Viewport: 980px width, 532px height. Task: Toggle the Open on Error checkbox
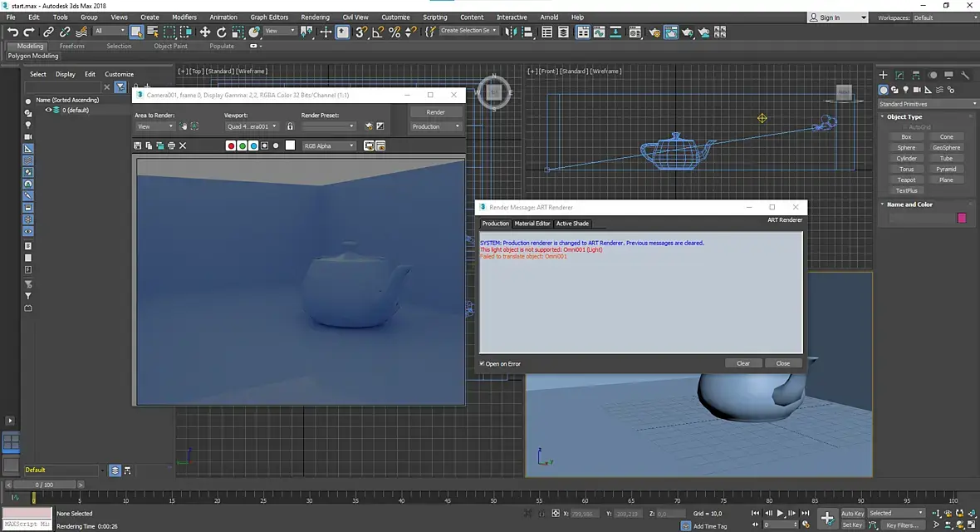(x=483, y=363)
